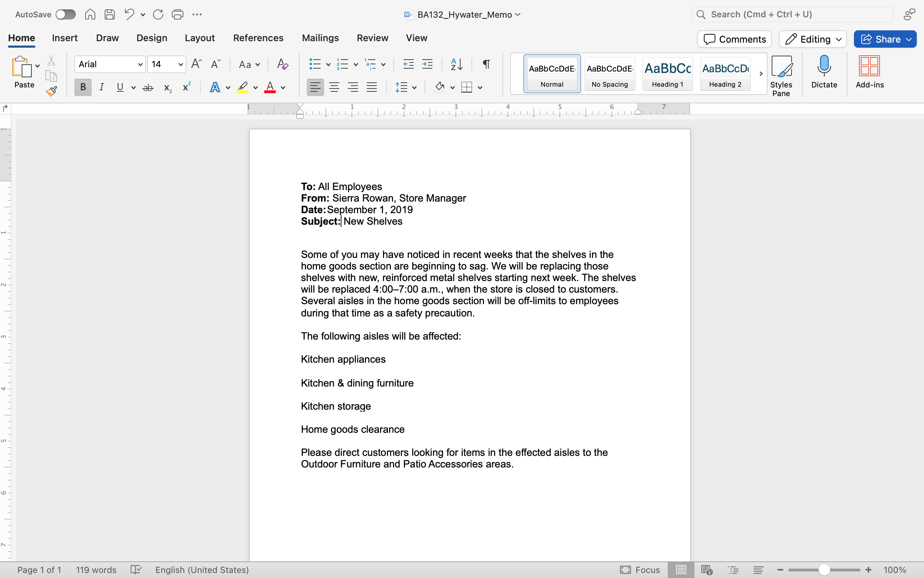The image size is (924, 578).
Task: Apply the No Spacing style
Action: [610, 74]
